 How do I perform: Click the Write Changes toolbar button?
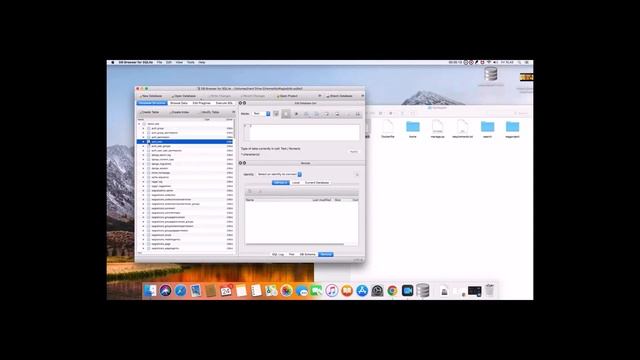(220, 96)
